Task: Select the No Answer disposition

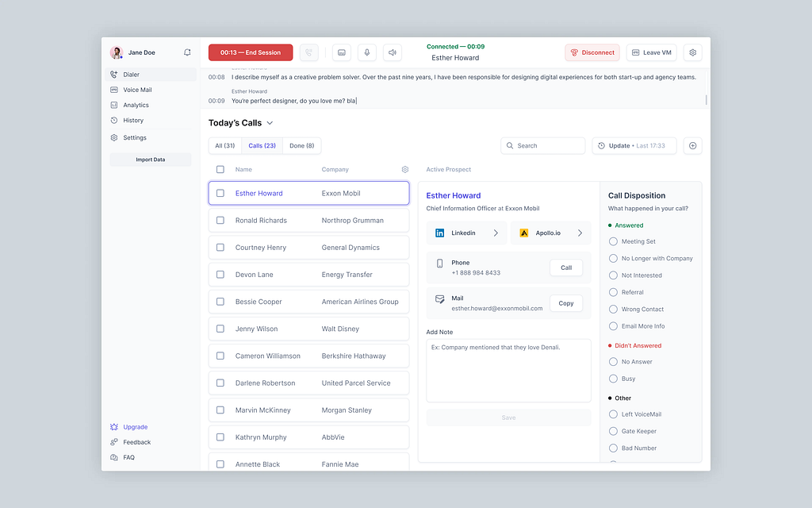Action: pyautogui.click(x=613, y=362)
